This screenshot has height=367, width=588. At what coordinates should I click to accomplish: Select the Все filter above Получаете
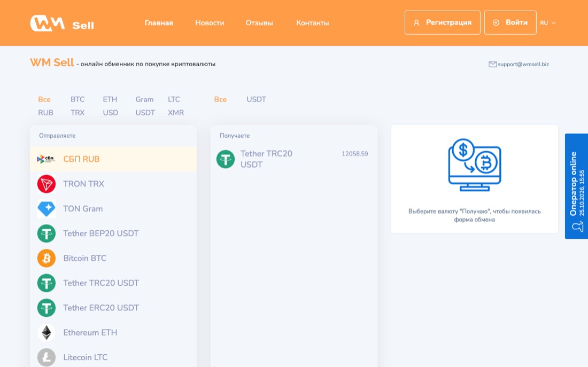220,99
